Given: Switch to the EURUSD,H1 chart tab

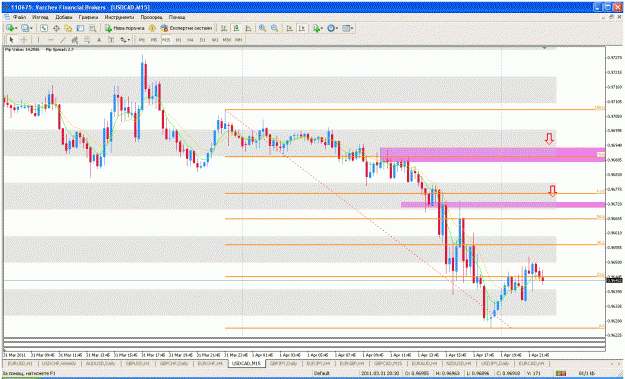Looking at the screenshot, I should pos(20,363).
